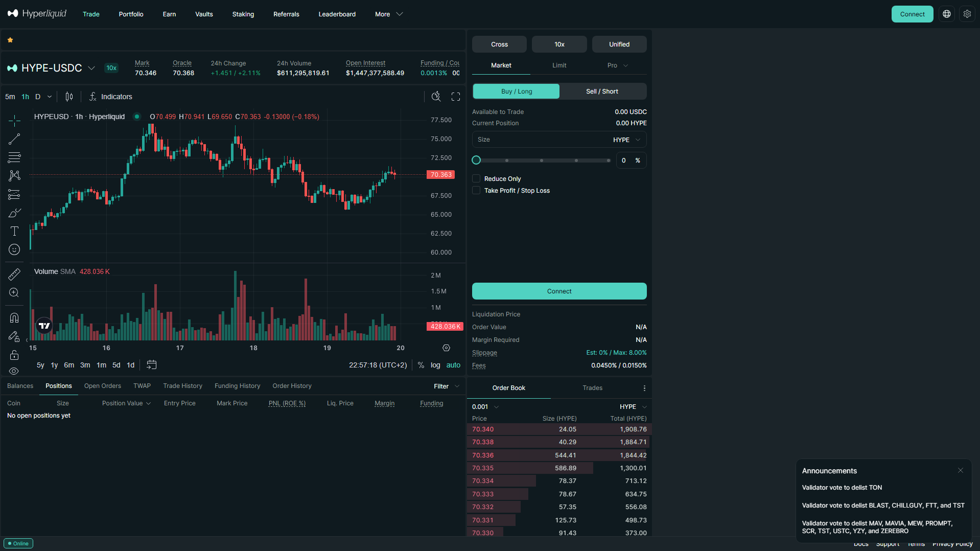Image resolution: width=980 pixels, height=551 pixels.
Task: Change order book 0.001 grouping
Action: 485,407
